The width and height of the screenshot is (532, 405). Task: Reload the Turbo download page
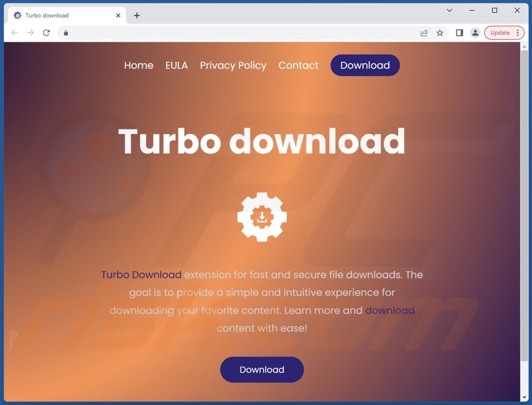[46, 32]
